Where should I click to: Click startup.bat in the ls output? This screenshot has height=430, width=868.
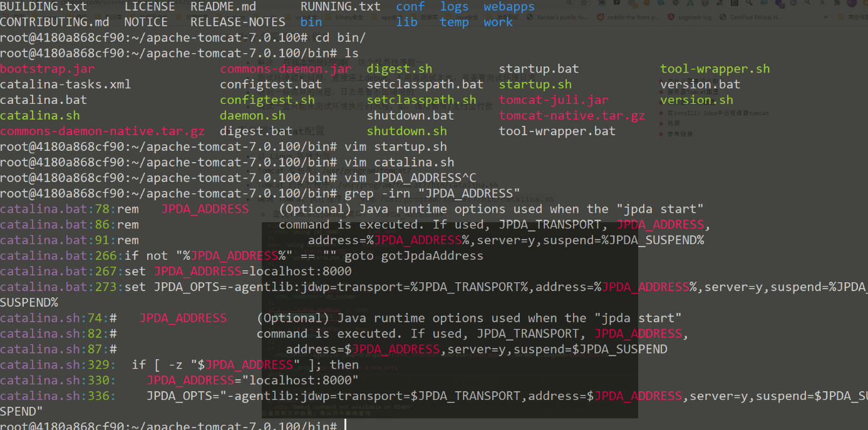tap(539, 69)
